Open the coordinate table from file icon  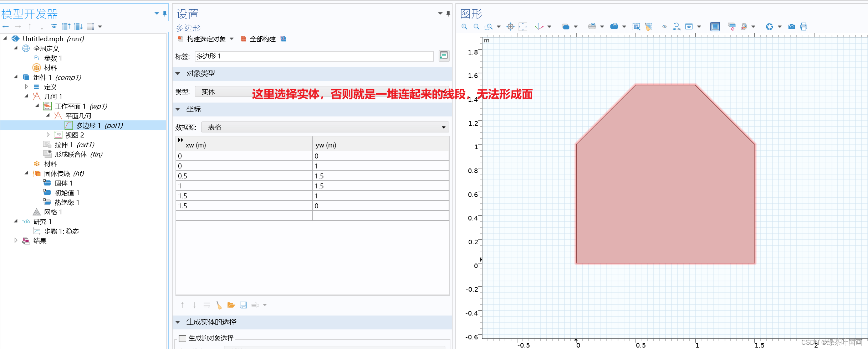(231, 305)
